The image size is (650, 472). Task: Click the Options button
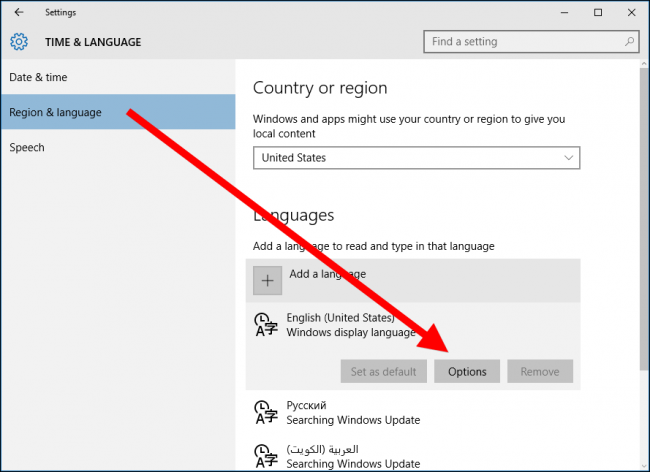[x=467, y=371]
